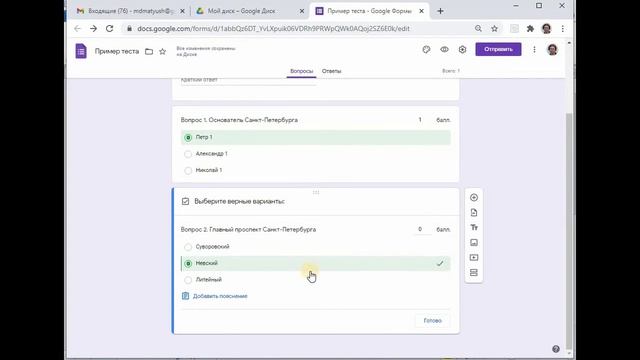
Task: Click the form title 'Пример теста'
Action: pyautogui.click(x=117, y=51)
